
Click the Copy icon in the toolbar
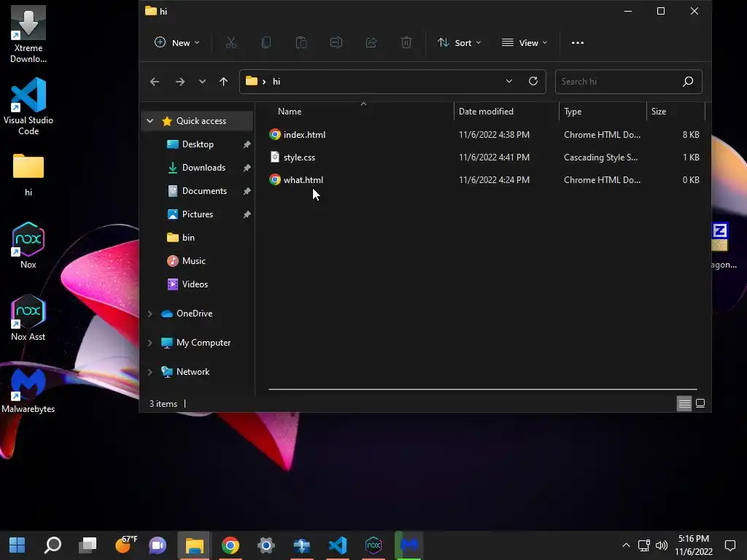[266, 43]
